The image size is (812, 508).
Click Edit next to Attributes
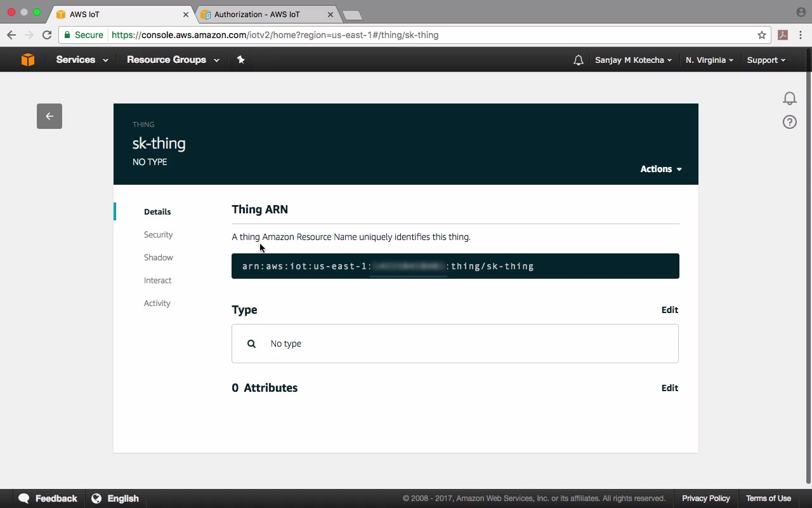click(670, 388)
